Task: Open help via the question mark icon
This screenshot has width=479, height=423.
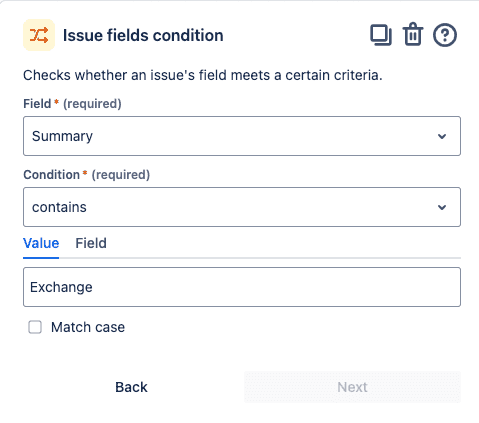Action: click(445, 35)
